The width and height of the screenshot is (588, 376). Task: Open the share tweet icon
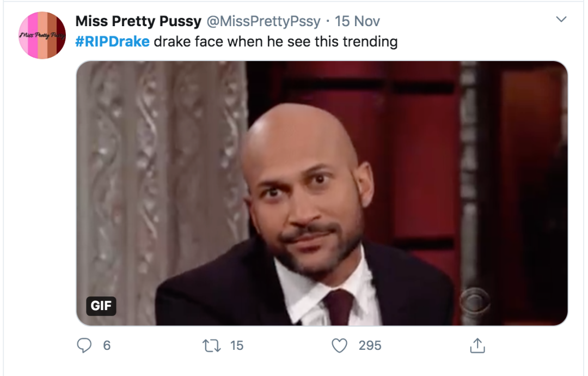click(477, 345)
